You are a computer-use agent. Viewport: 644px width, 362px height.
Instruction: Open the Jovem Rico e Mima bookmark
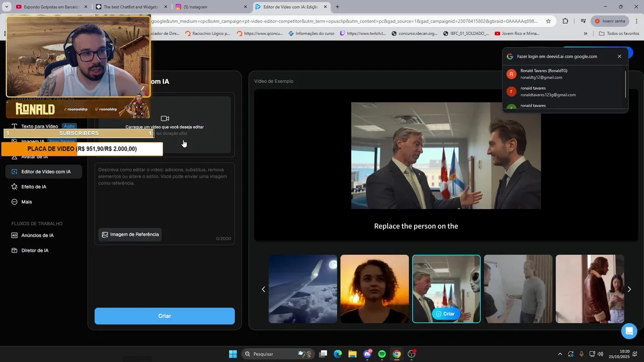[517, 34]
